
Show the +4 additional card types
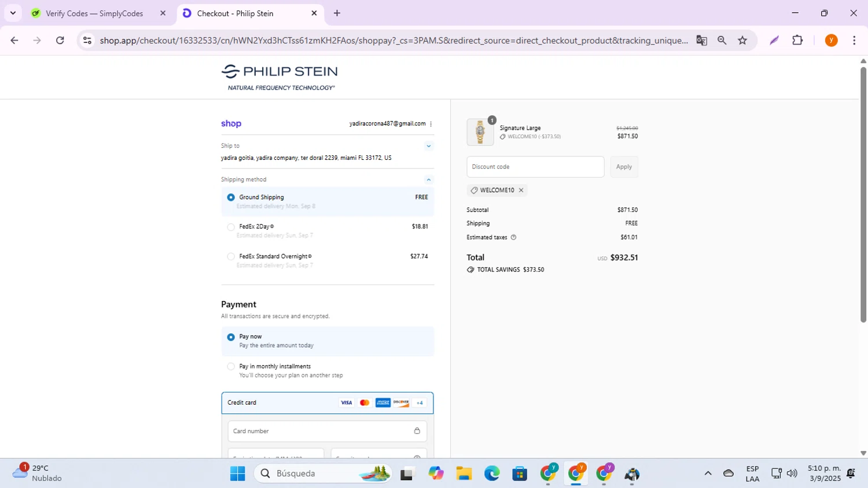[420, 403]
